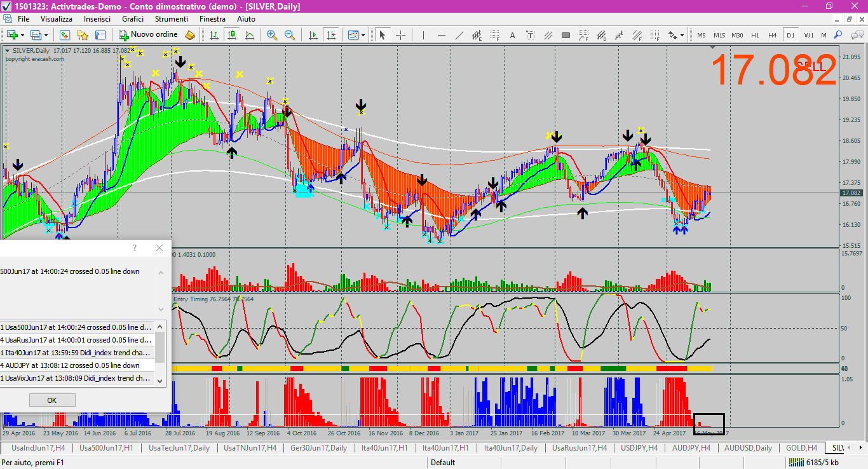Select the trendline drawing tool
Viewport: 868px width, 469px height.
(x=459, y=35)
